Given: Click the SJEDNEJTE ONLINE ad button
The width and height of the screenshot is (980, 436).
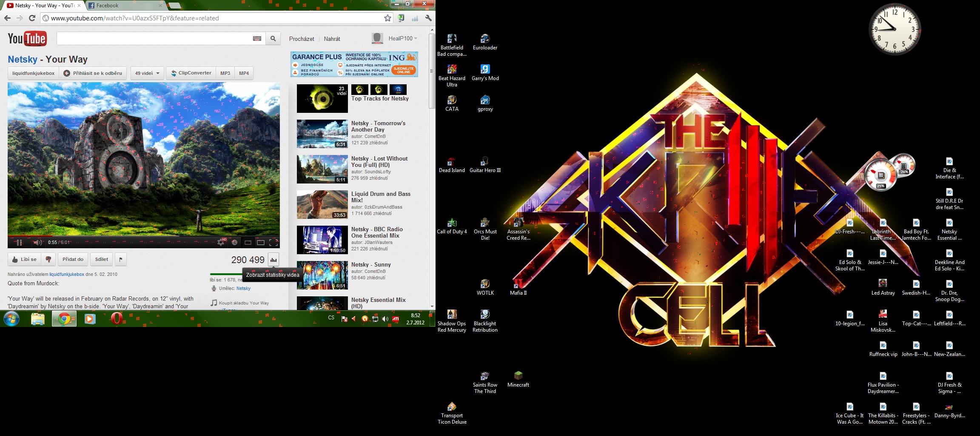Looking at the screenshot, I should 404,70.
